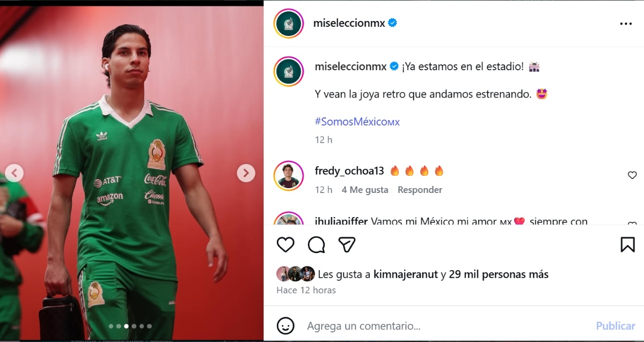
Task: Like fredy_ochoa13's comment with the small heart
Action: [632, 175]
